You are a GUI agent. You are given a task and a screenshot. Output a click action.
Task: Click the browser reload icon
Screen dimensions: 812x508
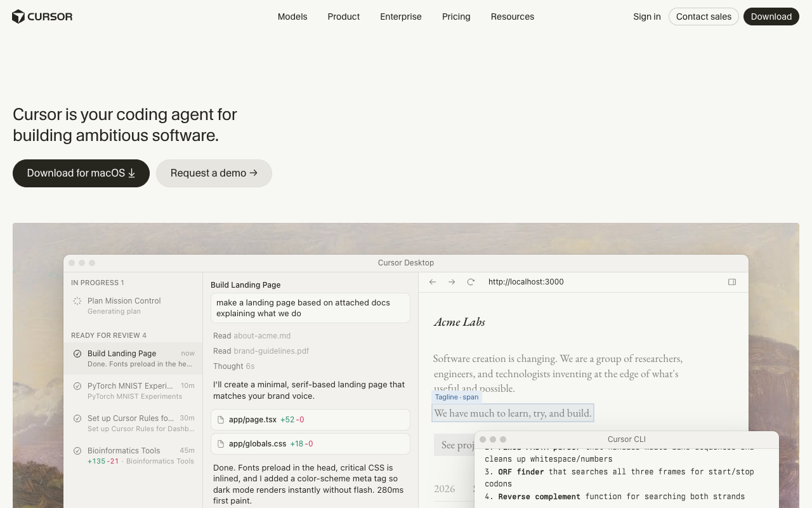click(471, 282)
